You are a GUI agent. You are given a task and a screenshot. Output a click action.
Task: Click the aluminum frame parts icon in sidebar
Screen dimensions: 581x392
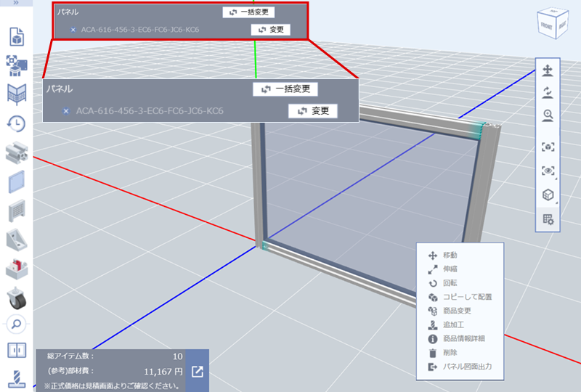[x=16, y=152]
